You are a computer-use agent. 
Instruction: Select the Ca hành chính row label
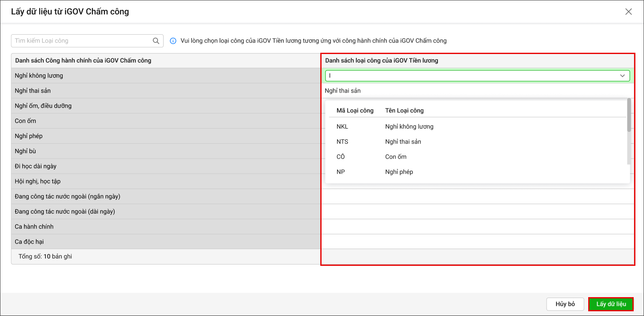point(34,226)
